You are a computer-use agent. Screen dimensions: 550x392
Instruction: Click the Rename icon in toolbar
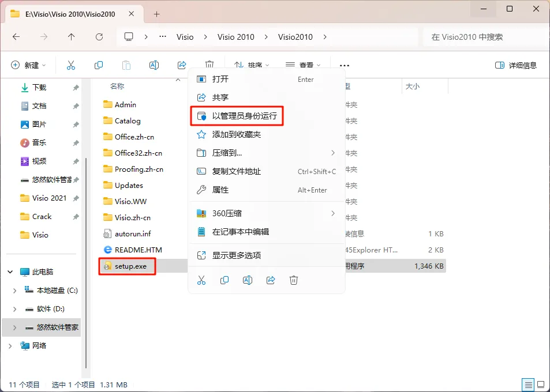[x=154, y=65]
